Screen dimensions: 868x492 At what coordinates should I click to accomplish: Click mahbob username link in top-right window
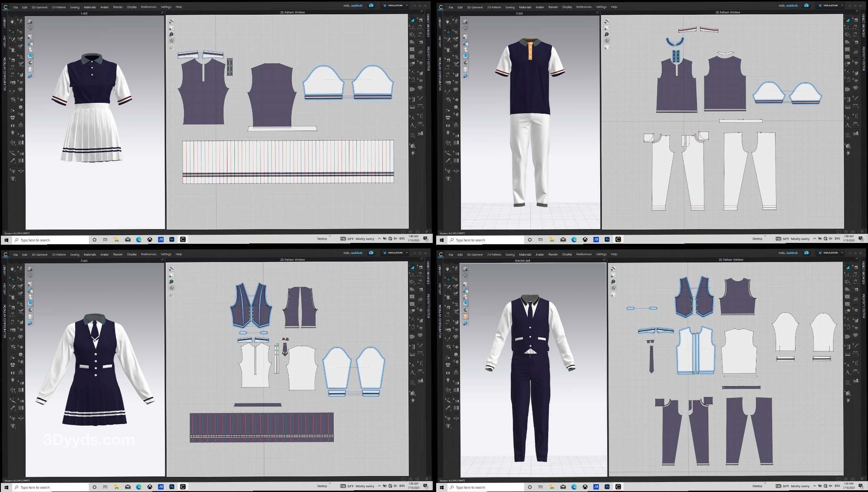coord(792,6)
